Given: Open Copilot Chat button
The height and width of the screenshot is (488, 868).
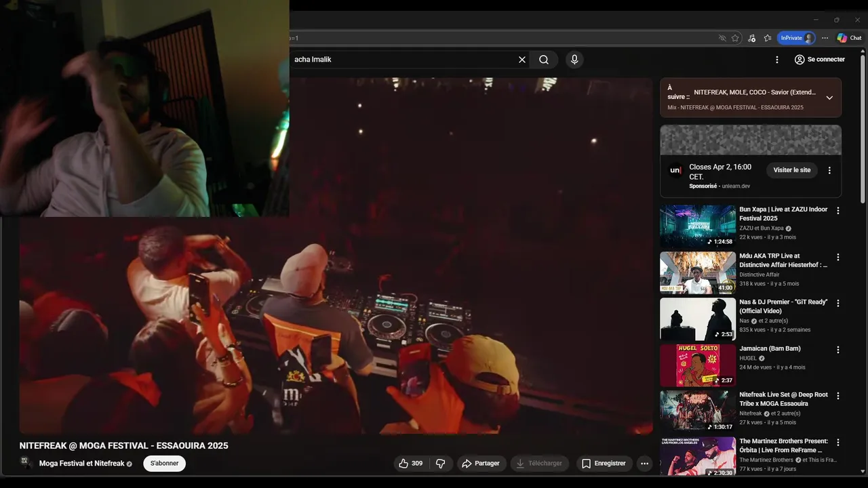Looking at the screenshot, I should [x=849, y=38].
